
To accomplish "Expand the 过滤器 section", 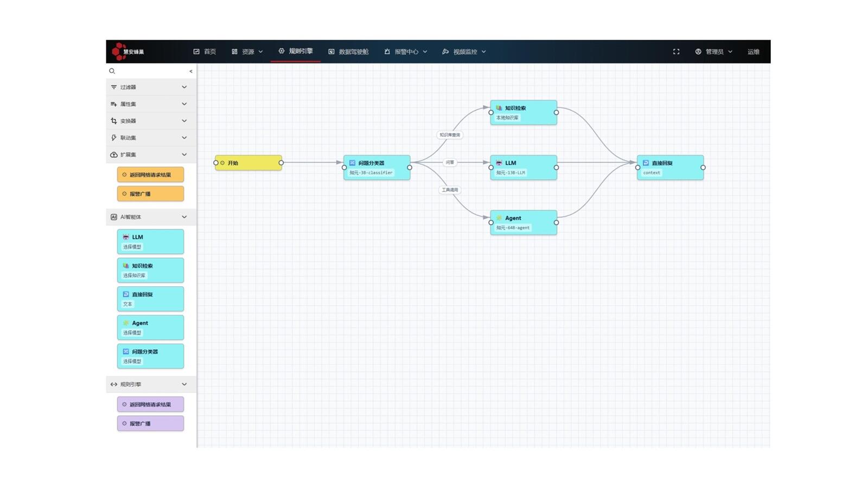I will (x=184, y=87).
